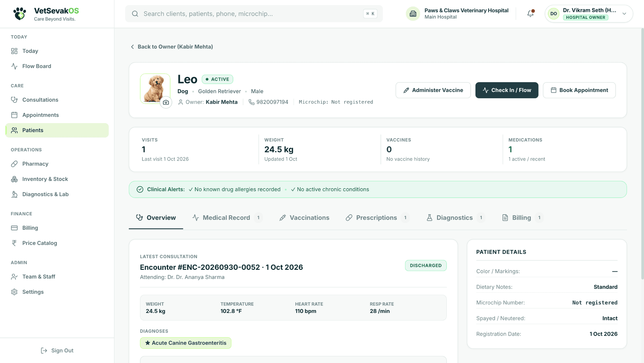Click the search clients and patients field
Image resolution: width=644 pixels, height=363 pixels.
click(x=254, y=14)
